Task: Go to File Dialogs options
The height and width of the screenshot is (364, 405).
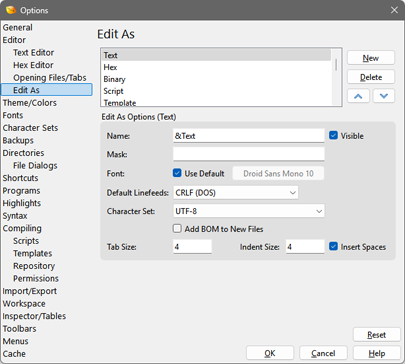Action: click(x=35, y=165)
